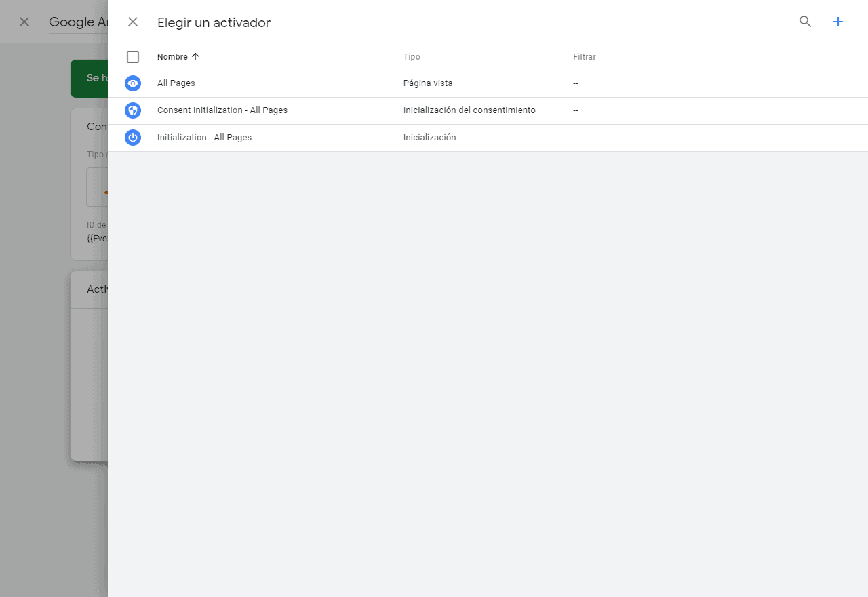Click the Filtrar column header
Image resolution: width=868 pixels, height=597 pixels.
pos(584,57)
